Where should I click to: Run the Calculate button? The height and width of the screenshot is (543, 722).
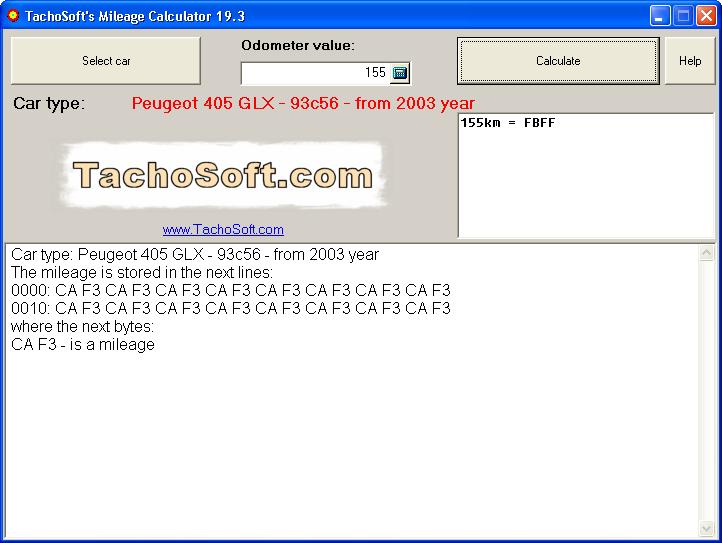[558, 61]
